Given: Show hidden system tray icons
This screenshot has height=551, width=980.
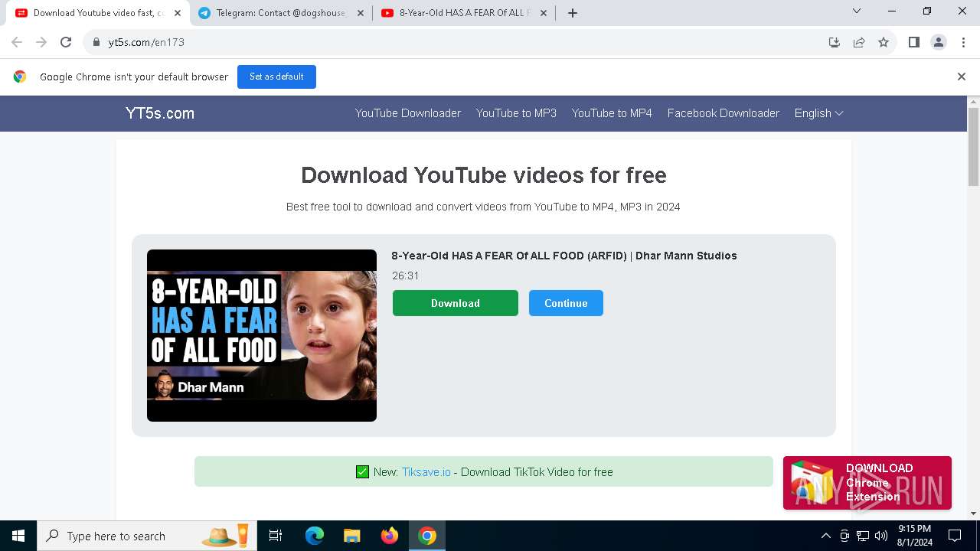Looking at the screenshot, I should coord(825,536).
